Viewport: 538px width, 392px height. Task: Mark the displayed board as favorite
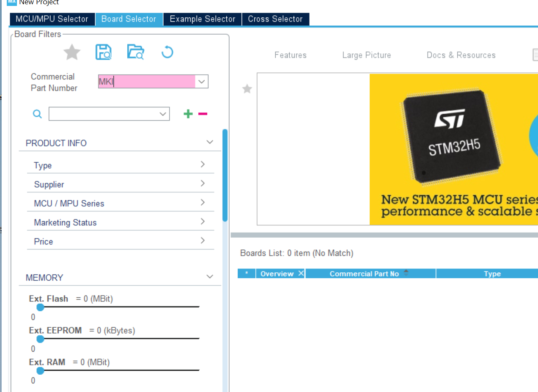tap(247, 89)
